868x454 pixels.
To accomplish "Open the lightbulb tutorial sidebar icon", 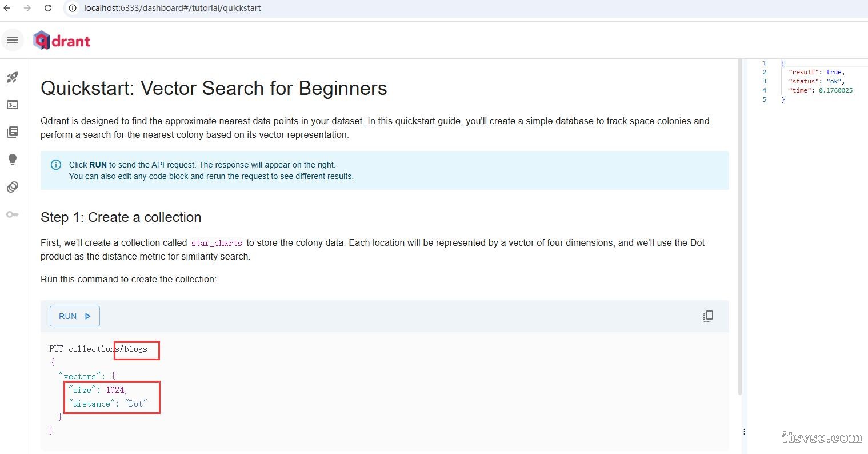I will pos(13,160).
